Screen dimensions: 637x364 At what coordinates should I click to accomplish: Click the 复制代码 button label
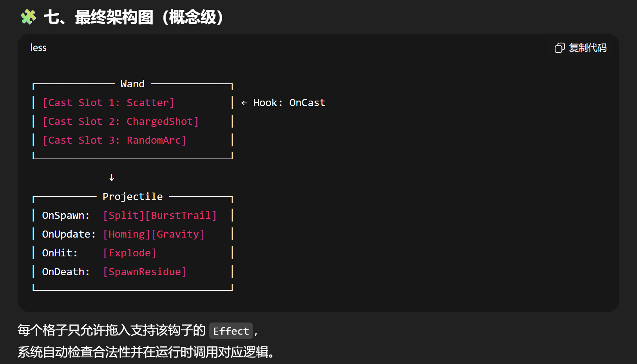tap(588, 48)
